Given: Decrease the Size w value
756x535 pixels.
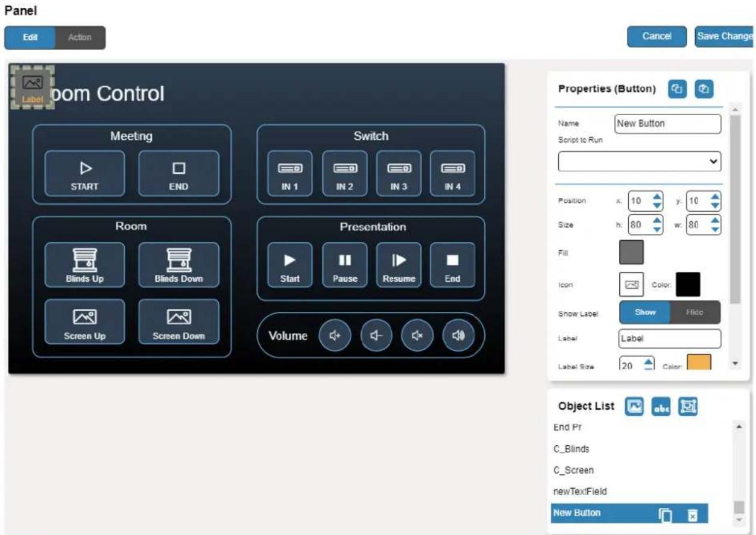Looking at the screenshot, I should pos(715,230).
